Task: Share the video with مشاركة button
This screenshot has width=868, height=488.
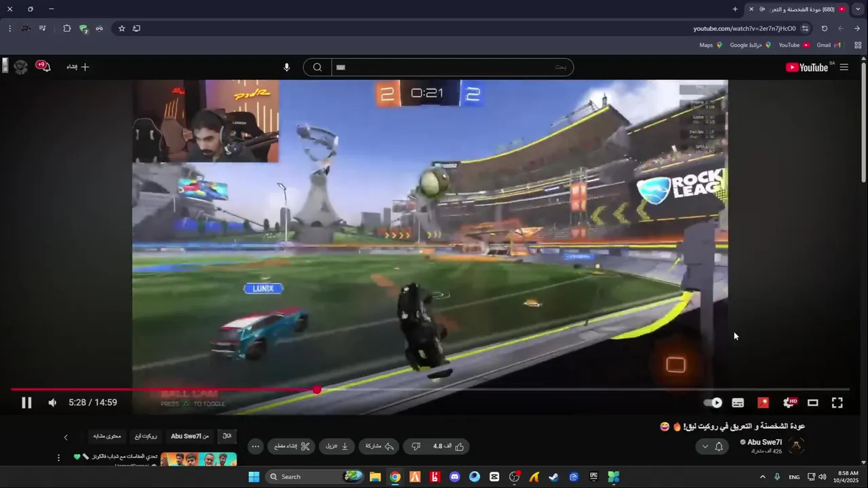Action: tap(379, 446)
